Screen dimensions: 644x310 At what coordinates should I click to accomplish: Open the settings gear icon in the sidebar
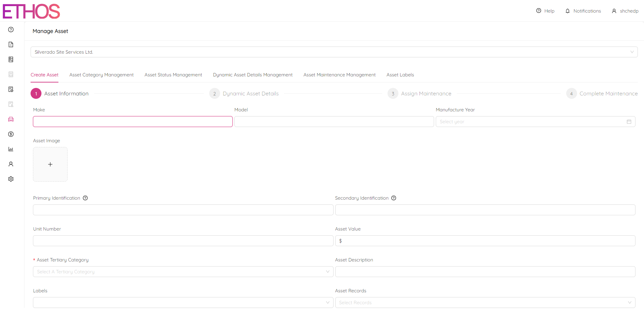[x=11, y=179]
